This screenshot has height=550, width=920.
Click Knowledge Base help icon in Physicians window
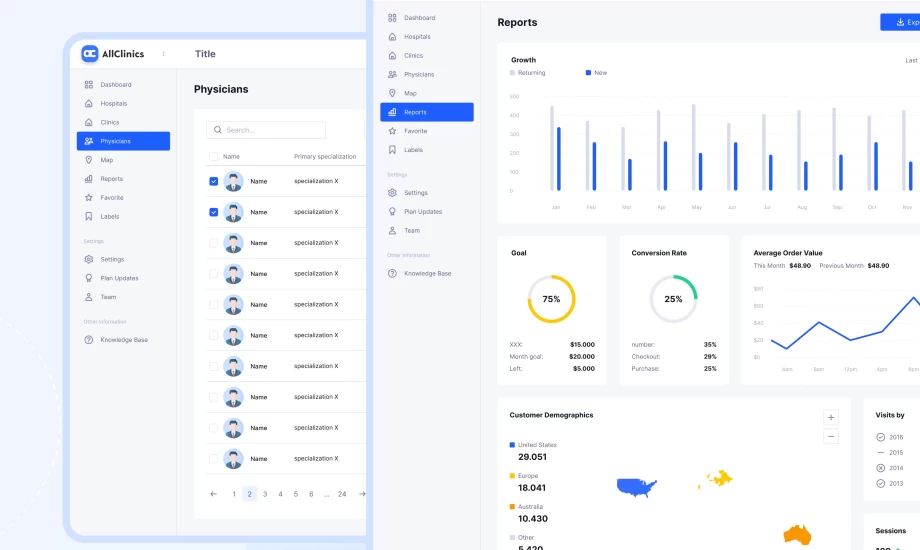pyautogui.click(x=89, y=339)
